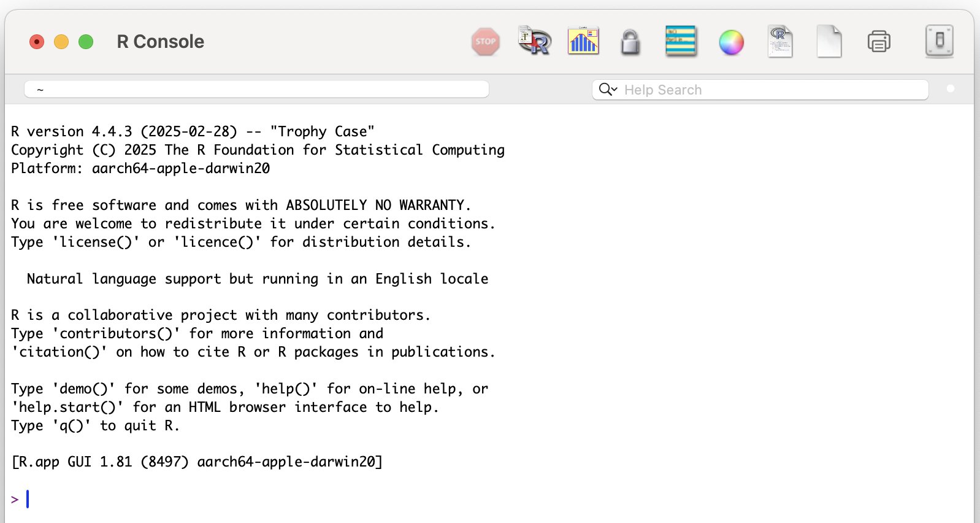Open the search magnifier dropdown
The image size is (980, 523).
(x=608, y=90)
